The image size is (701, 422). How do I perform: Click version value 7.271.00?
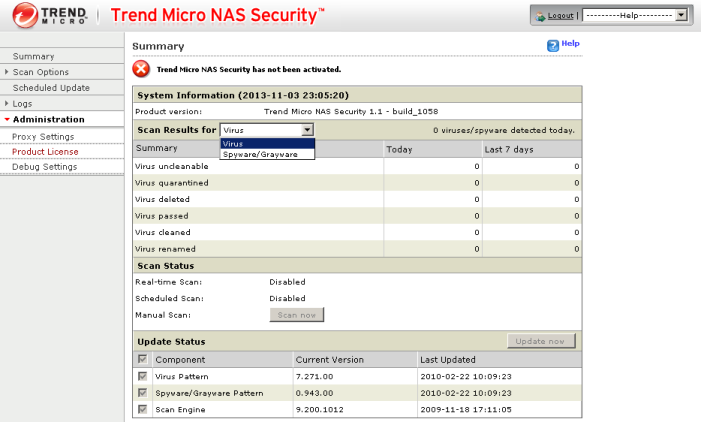[314, 376]
